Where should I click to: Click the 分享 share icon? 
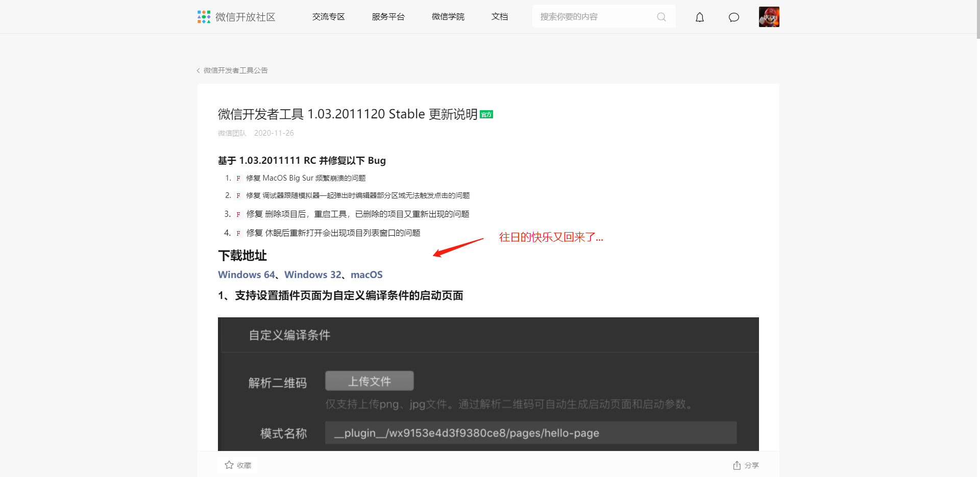click(x=737, y=465)
